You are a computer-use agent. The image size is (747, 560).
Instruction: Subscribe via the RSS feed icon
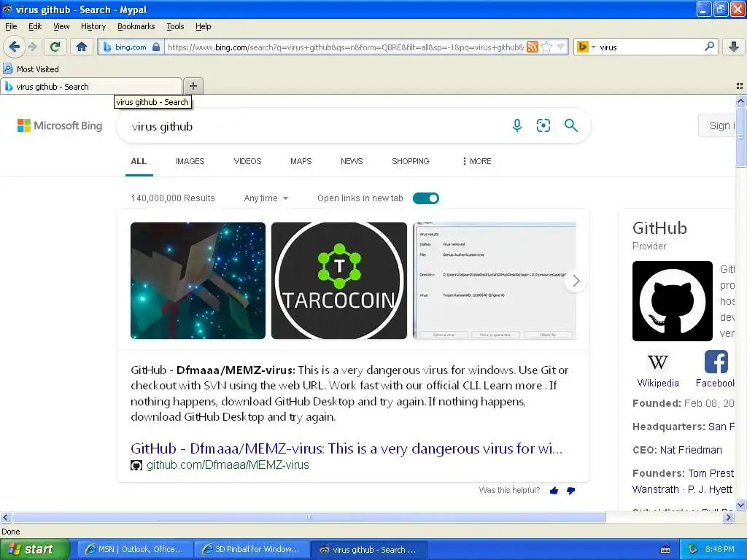tap(533, 47)
